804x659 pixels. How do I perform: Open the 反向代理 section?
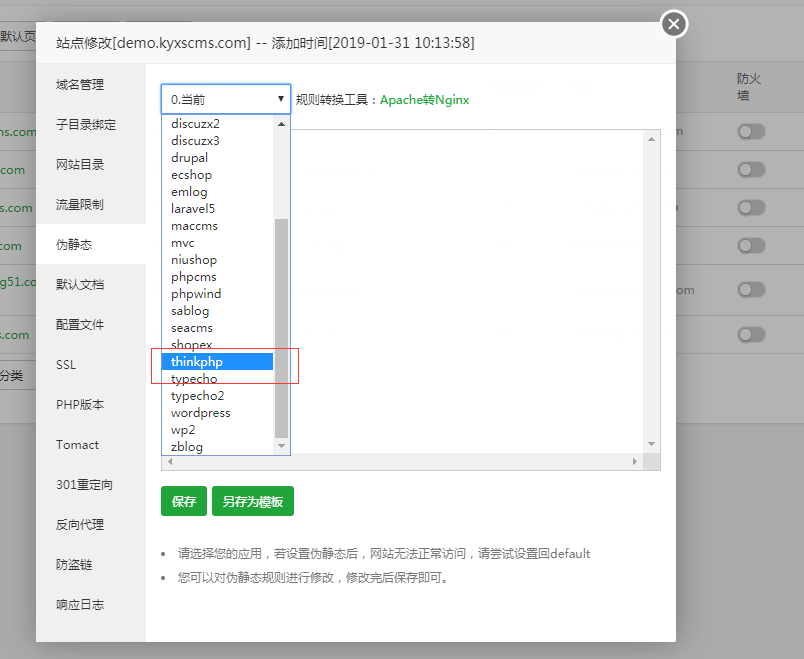(80, 524)
